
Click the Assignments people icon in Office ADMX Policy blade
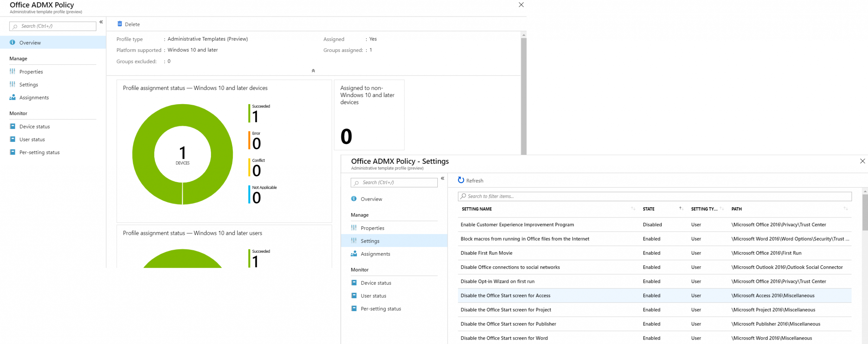13,97
